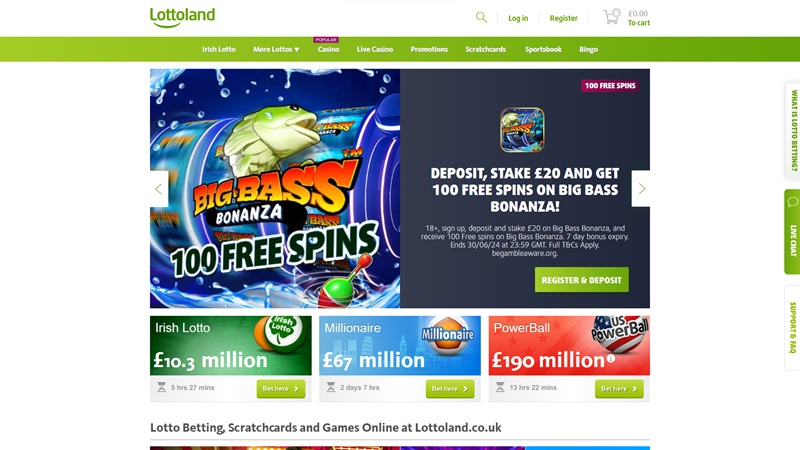Click the US PowerBall ball logo
Image resolution: width=800 pixels, height=450 pixels.
coord(620,334)
